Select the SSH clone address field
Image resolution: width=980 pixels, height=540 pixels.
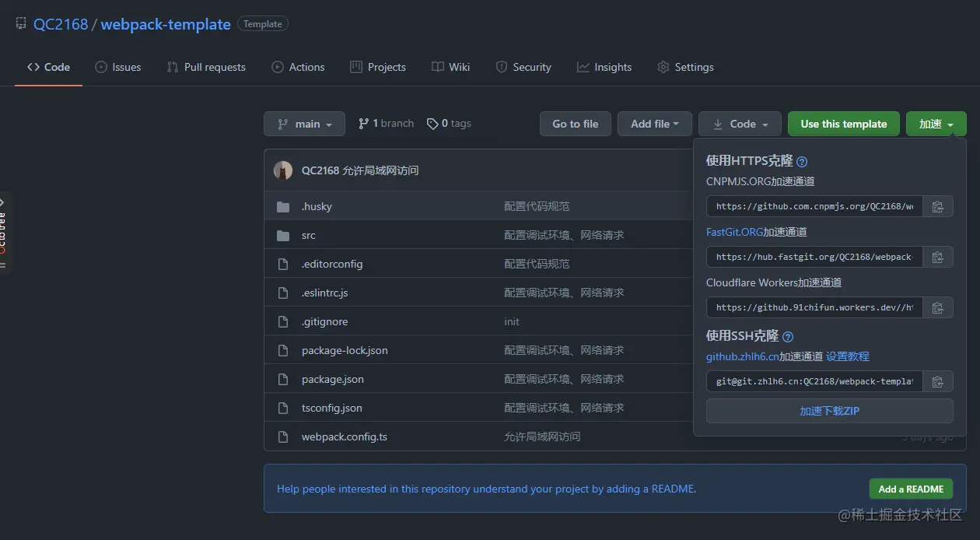[814, 381]
